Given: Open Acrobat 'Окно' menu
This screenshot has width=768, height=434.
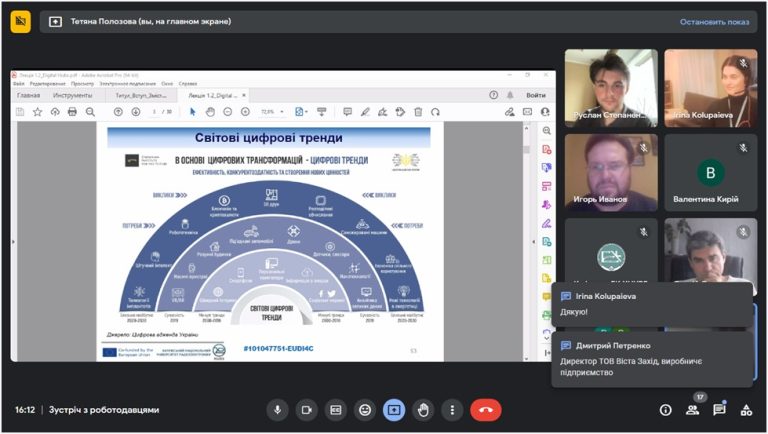Looking at the screenshot, I should (x=167, y=84).
